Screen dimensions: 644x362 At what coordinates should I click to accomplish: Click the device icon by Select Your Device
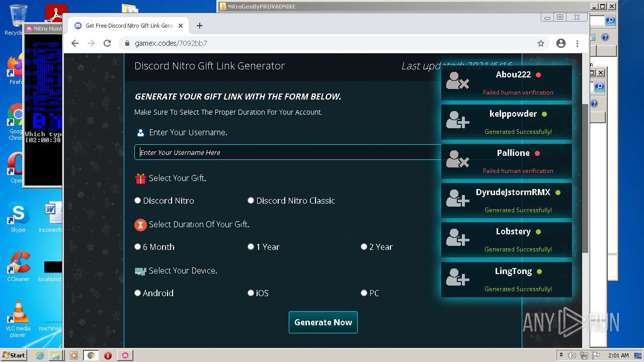pos(140,271)
